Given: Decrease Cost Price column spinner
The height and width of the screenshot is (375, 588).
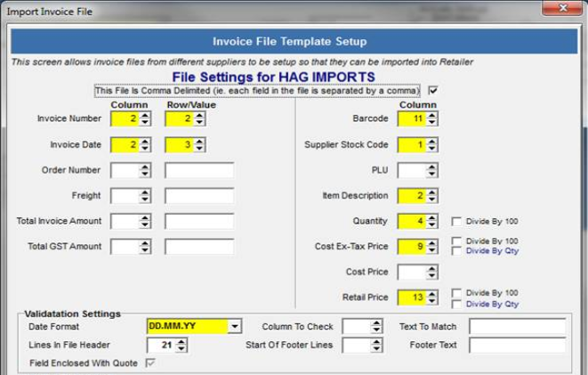Looking at the screenshot, I should pos(432,276).
